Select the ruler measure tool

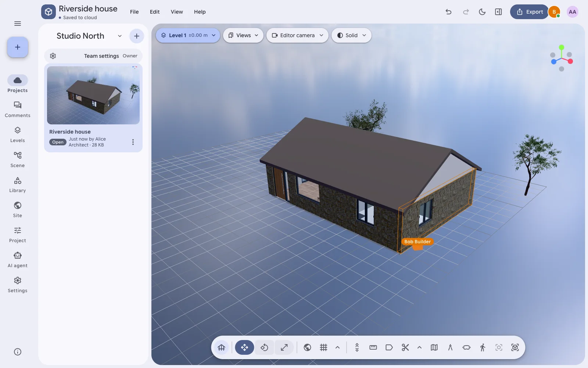click(x=373, y=347)
